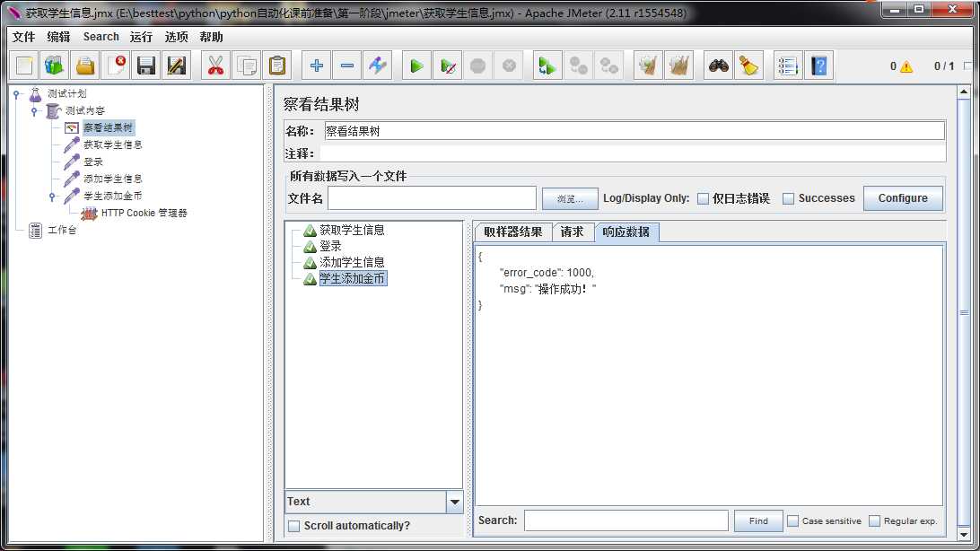Click the Toggle enable/disable icon
Viewport: 980px width, 551px height.
pyautogui.click(x=378, y=66)
